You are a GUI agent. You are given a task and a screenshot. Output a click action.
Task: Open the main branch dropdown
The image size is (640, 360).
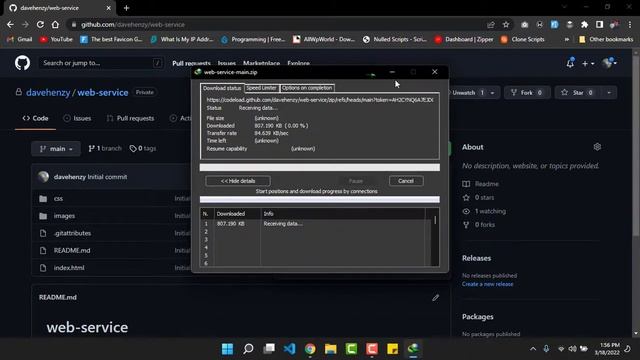click(x=56, y=149)
